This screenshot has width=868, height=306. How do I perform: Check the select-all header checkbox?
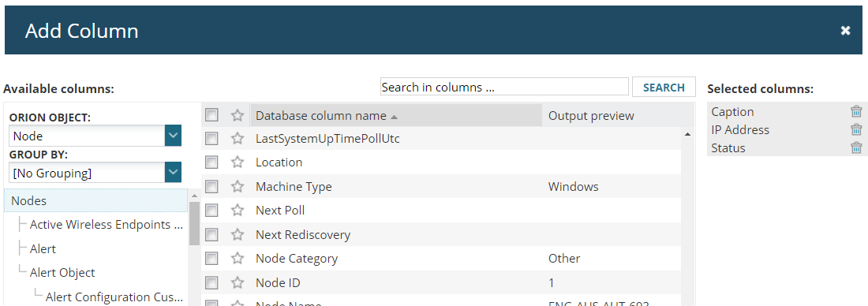[x=211, y=115]
